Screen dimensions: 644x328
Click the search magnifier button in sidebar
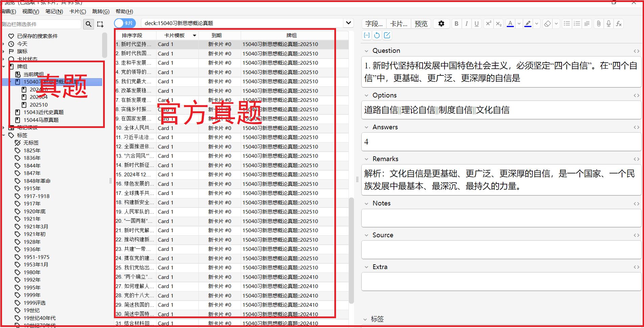(88, 24)
